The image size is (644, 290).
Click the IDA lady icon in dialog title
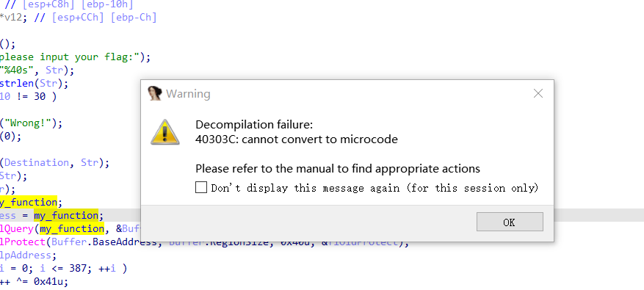pos(155,93)
